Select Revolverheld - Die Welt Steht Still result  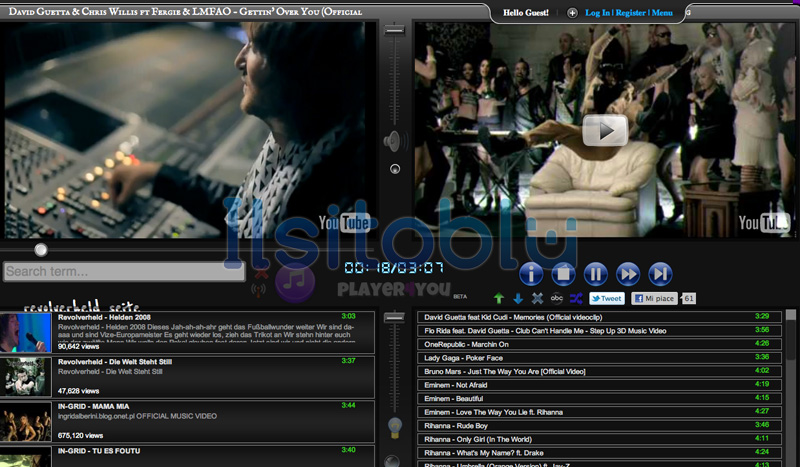coord(187,377)
